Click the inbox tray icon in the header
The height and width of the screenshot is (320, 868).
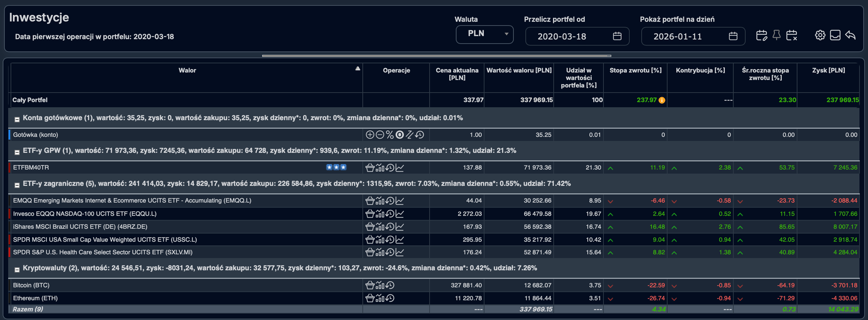835,35
